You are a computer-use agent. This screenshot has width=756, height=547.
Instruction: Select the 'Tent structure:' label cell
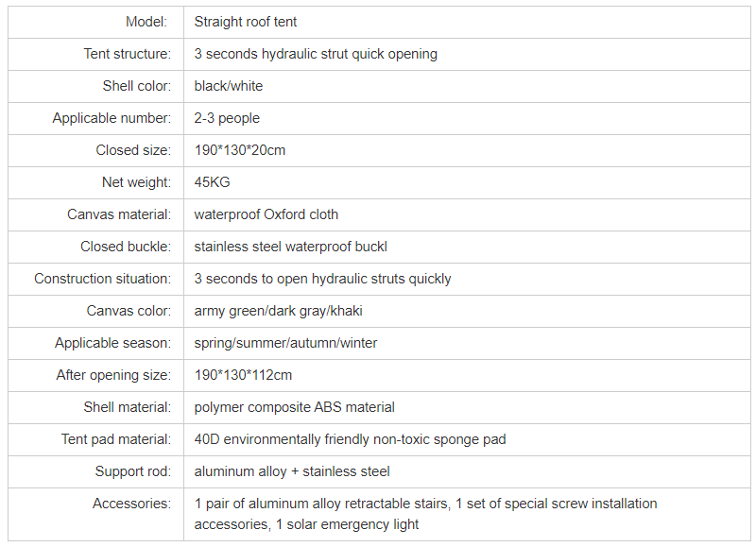click(96, 54)
